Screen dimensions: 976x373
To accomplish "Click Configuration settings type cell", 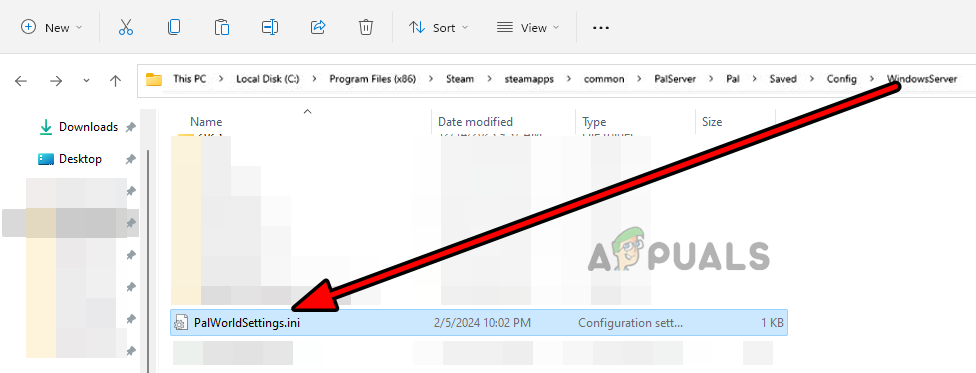I will (630, 323).
